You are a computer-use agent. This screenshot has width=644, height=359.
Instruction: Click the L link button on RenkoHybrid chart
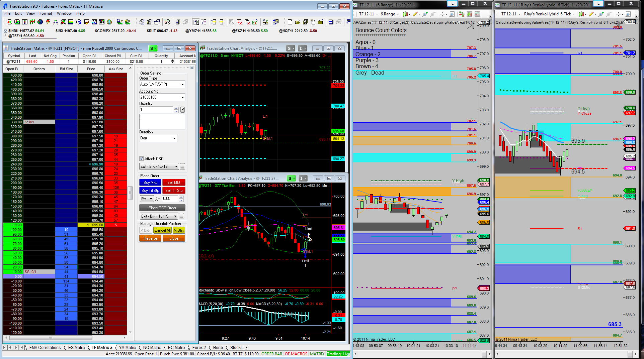tap(598, 3)
